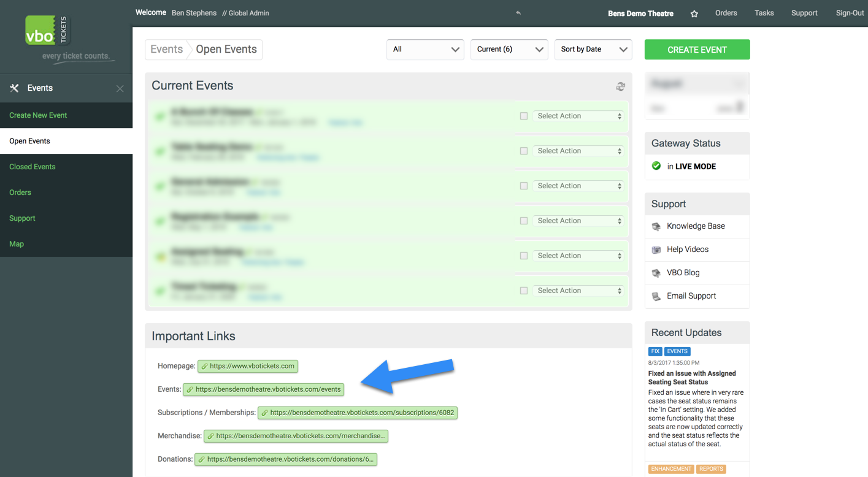
Task: Click the blue EVENTS tag
Action: click(677, 351)
